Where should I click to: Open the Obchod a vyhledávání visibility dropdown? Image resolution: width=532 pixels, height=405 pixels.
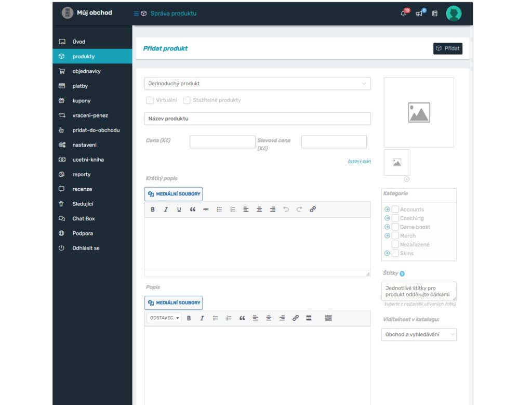pyautogui.click(x=419, y=335)
